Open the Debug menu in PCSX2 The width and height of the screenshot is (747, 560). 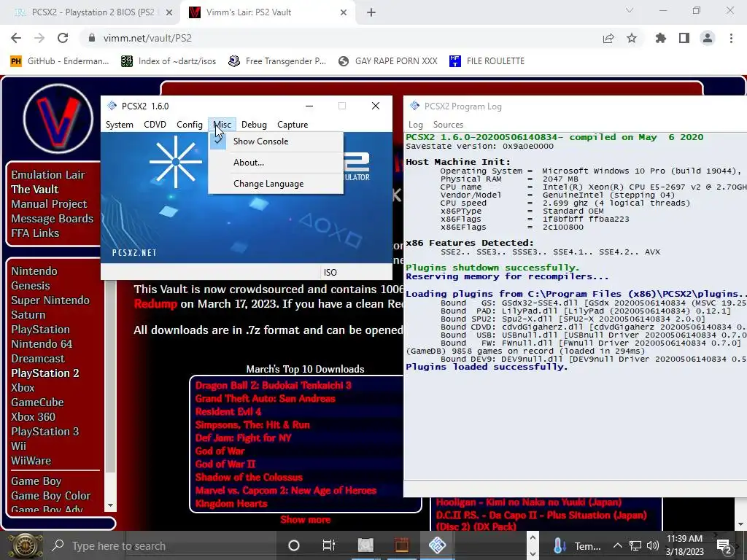tap(254, 124)
